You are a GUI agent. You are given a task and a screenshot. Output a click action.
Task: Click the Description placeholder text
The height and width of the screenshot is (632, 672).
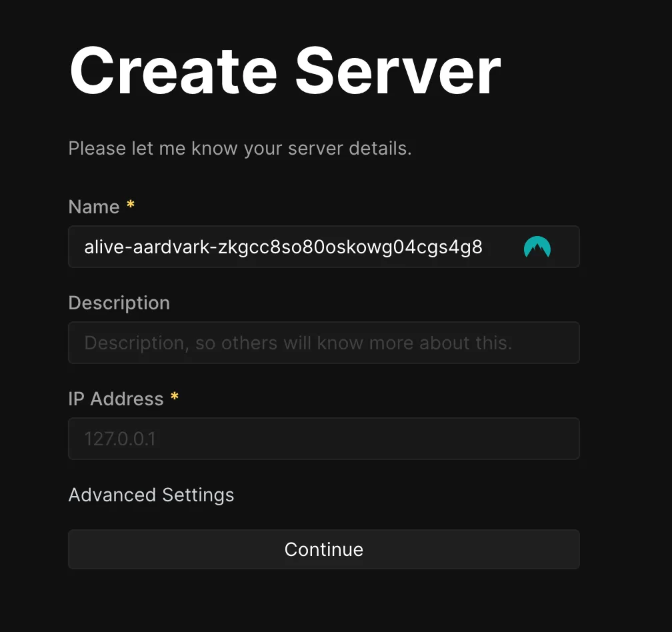click(x=298, y=343)
